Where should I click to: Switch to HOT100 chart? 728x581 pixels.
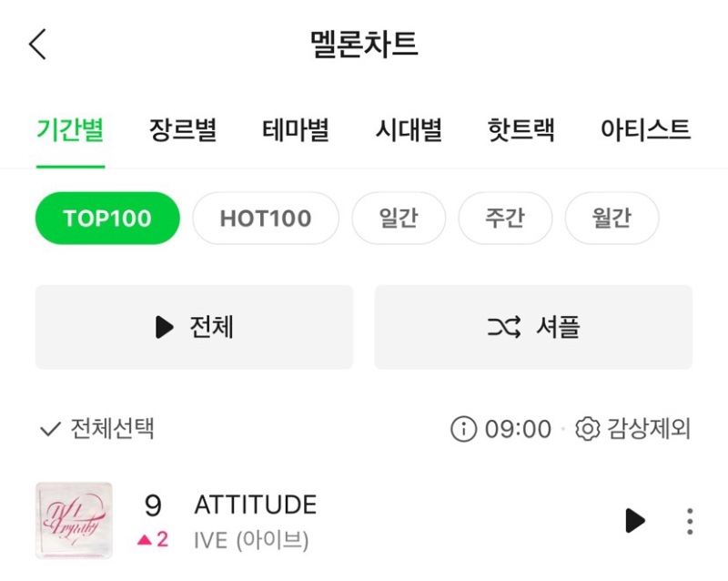click(x=266, y=219)
